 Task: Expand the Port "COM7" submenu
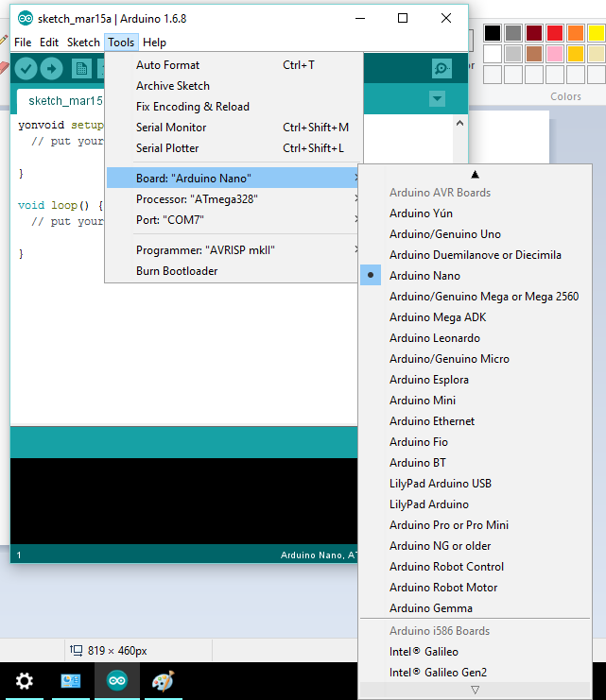[233, 220]
